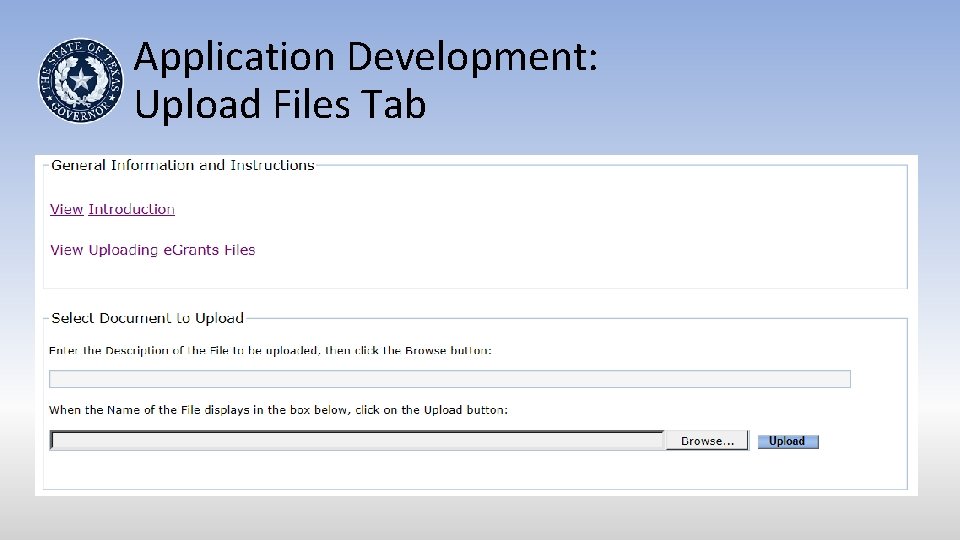Open the View Introduction link
The image size is (960, 540).
click(112, 209)
